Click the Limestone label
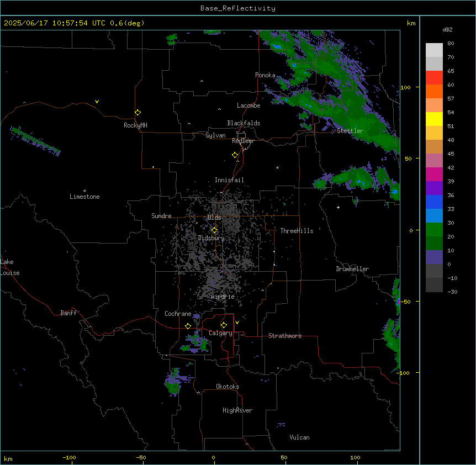Screen dimensions: 476x465 (84, 197)
